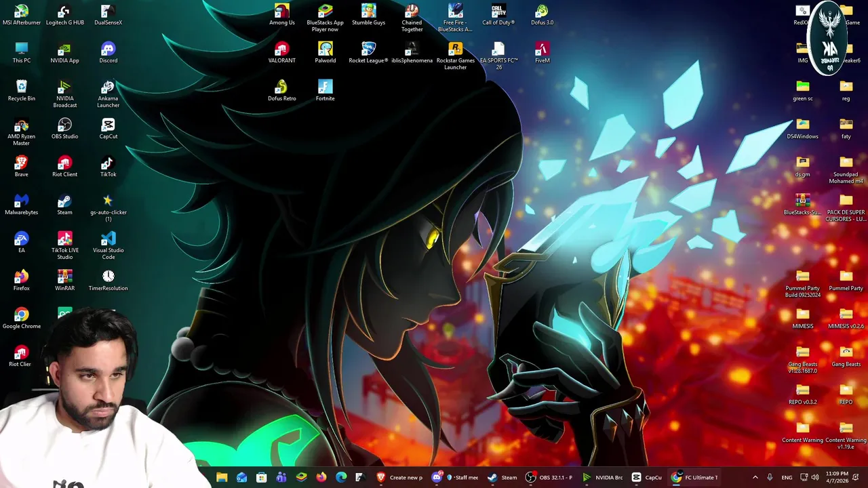
Task: Launch the Stumble Guys desktop icon
Action: pyautogui.click(x=369, y=15)
